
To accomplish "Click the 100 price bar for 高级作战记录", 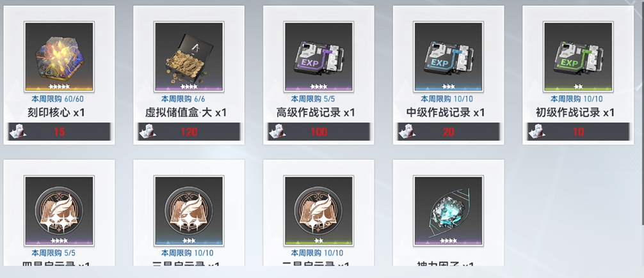I will (319, 132).
